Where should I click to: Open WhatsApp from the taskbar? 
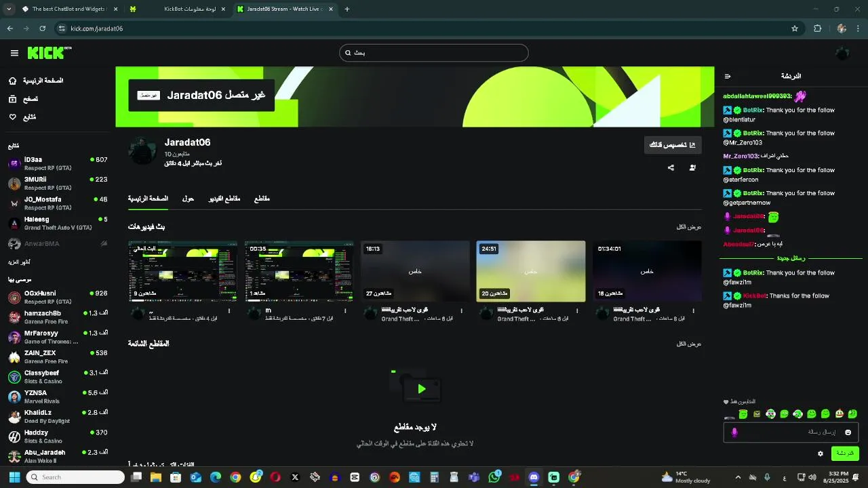494,477
